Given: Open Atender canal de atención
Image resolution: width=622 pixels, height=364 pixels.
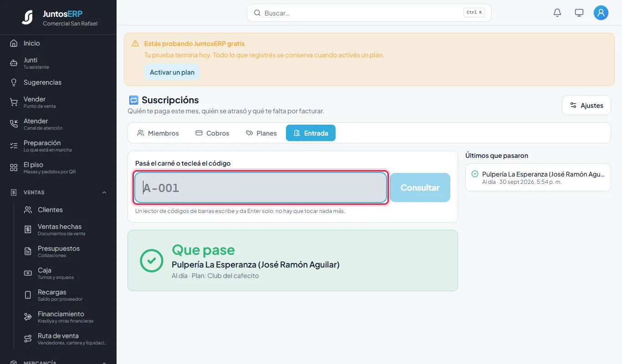Looking at the screenshot, I should click(x=58, y=124).
